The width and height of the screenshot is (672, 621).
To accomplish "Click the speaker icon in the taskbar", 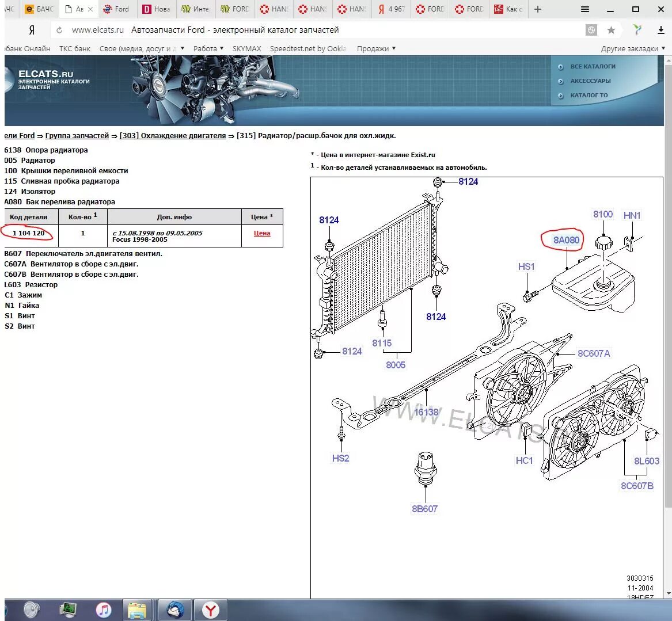I will pos(31,610).
